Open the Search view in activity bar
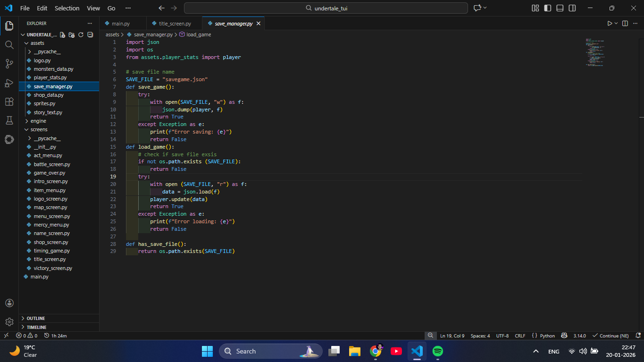644x362 pixels. pyautogui.click(x=9, y=45)
